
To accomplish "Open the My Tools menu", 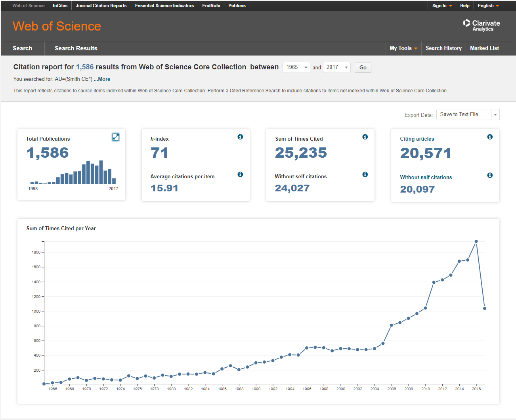I will [403, 48].
